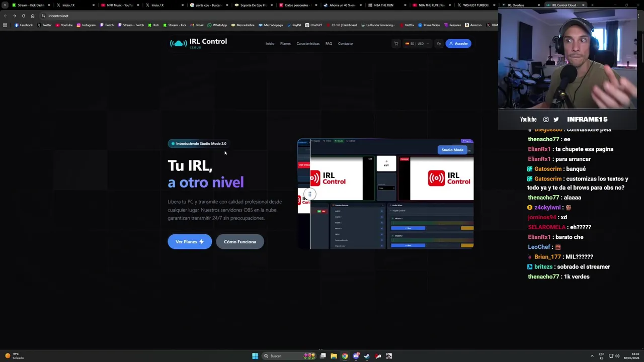Open Twitch bookmark

107,25
